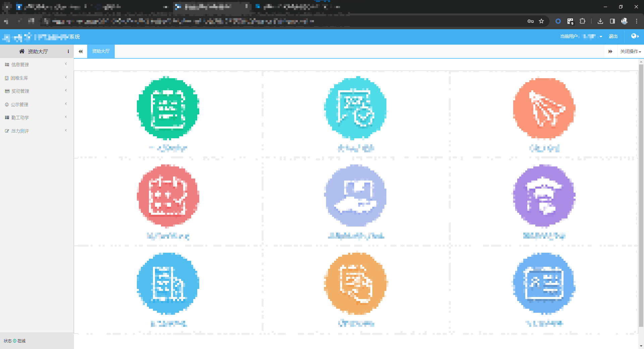This screenshot has height=349, width=644.
Task: Open the browser downloads icon
Action: (x=600, y=21)
